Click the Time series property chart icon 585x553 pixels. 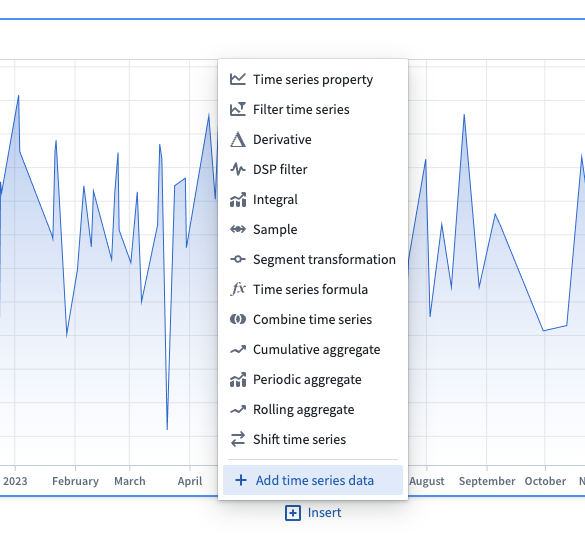(x=238, y=79)
